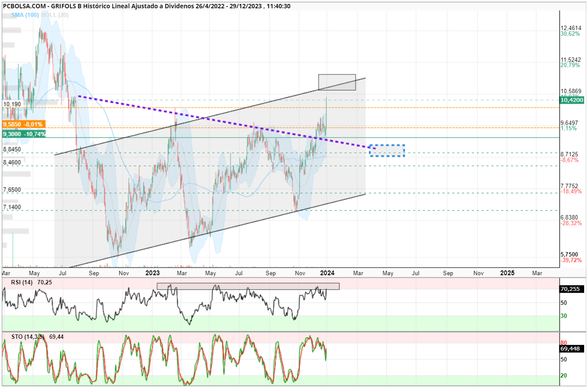Select the 7,6500 support level label
This screenshot has width=588, height=388.
(x=12, y=190)
